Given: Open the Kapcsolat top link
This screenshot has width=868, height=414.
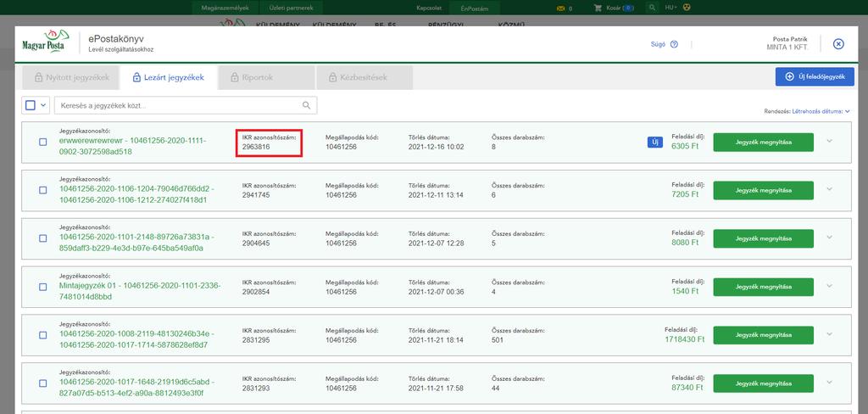Looking at the screenshot, I should 428,8.
